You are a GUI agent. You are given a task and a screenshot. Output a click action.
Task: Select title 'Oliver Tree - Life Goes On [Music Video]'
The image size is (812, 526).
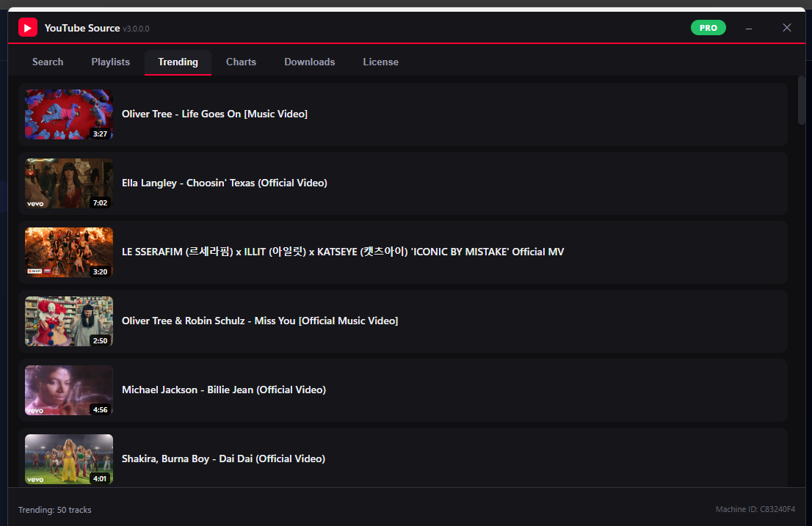pos(214,114)
